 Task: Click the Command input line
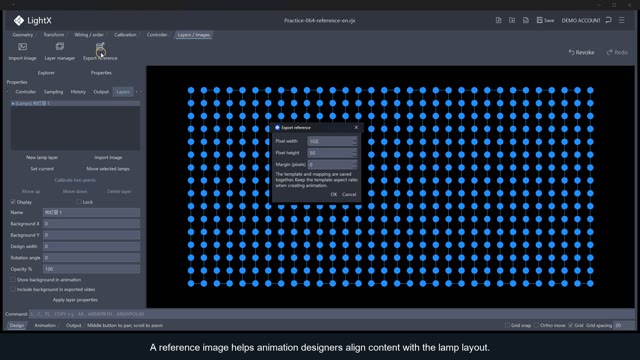(331, 314)
